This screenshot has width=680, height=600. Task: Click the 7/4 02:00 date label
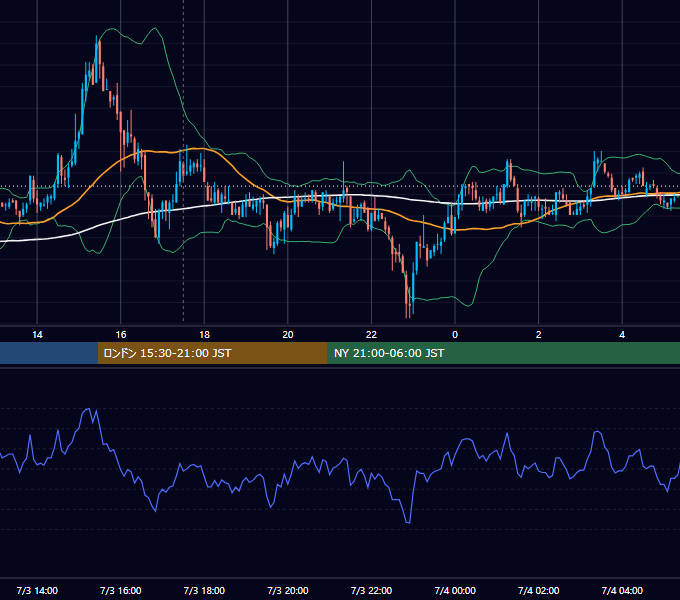click(539, 590)
